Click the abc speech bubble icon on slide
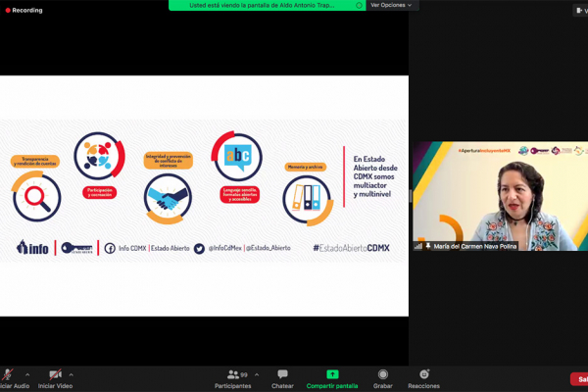The width and height of the screenshot is (588, 392). click(236, 157)
